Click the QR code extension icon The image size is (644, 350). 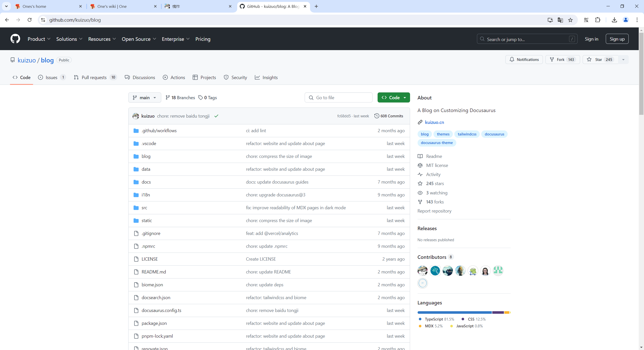tap(586, 20)
